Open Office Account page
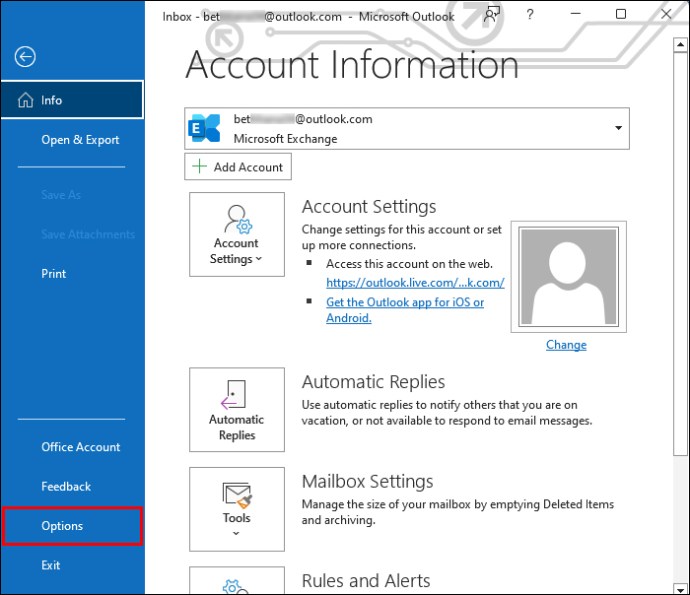Image resolution: width=690 pixels, height=595 pixels. pos(80,447)
